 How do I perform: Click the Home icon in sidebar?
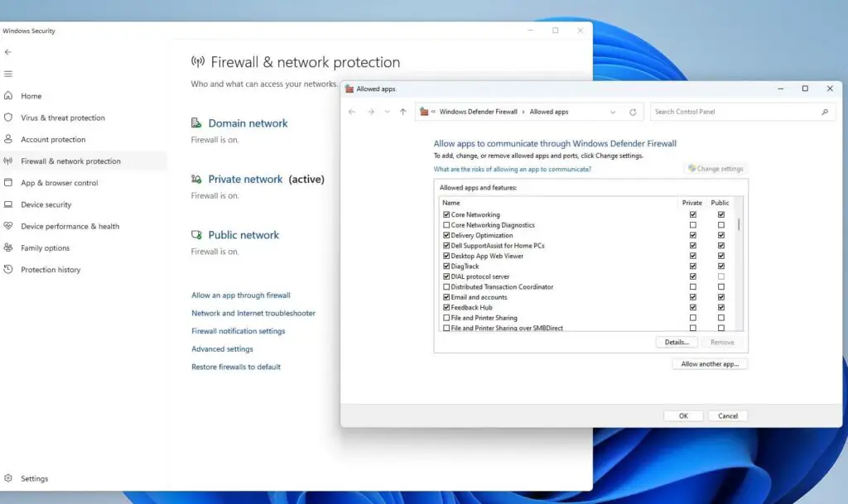point(30,95)
